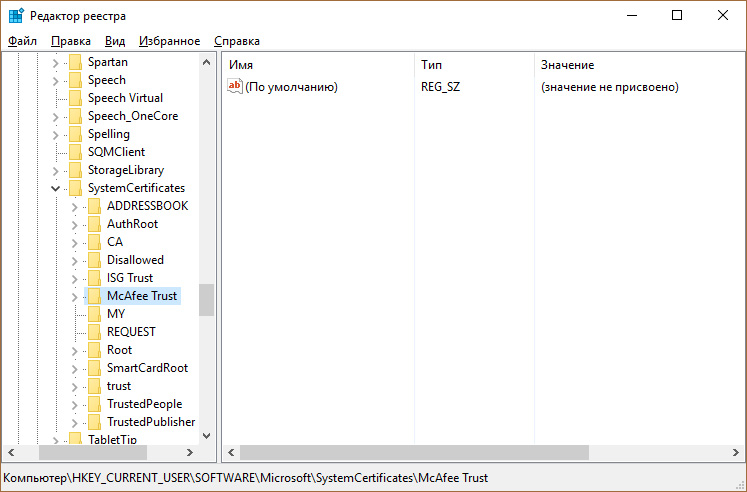Screen dimensions: 747x492
Task: Click the StorageLibrary folder icon
Action: coord(75,170)
